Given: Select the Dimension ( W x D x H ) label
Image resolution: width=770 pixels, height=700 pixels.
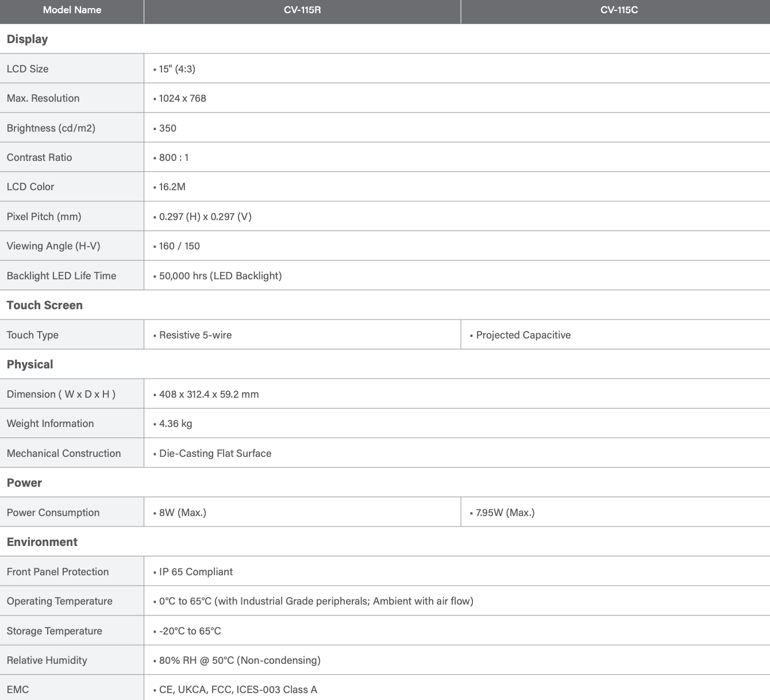Looking at the screenshot, I should pyautogui.click(x=61, y=394).
